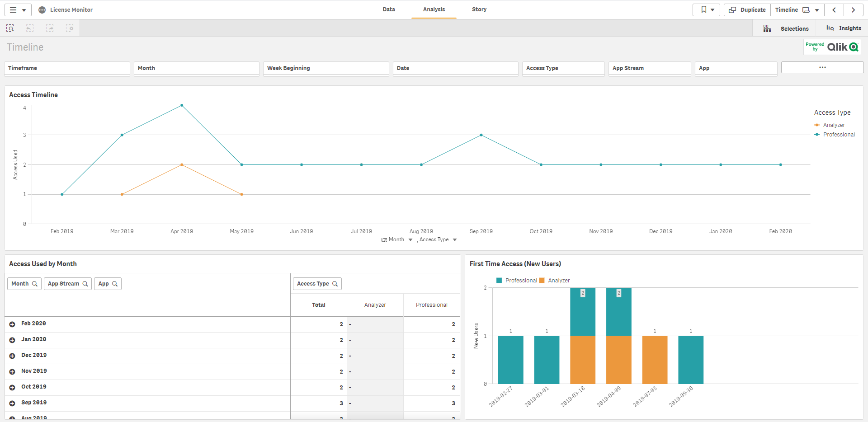Click the clear all selections icon
Screen dimensions: 868x422
(x=70, y=28)
